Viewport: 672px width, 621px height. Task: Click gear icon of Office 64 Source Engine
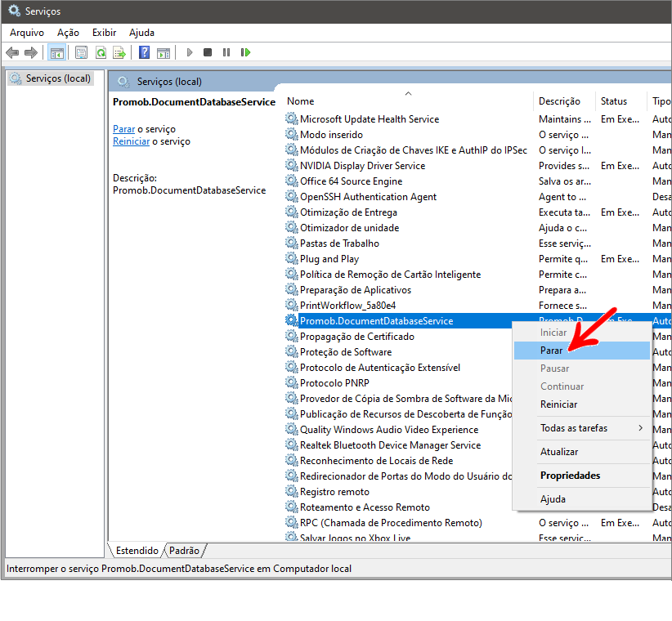point(291,181)
